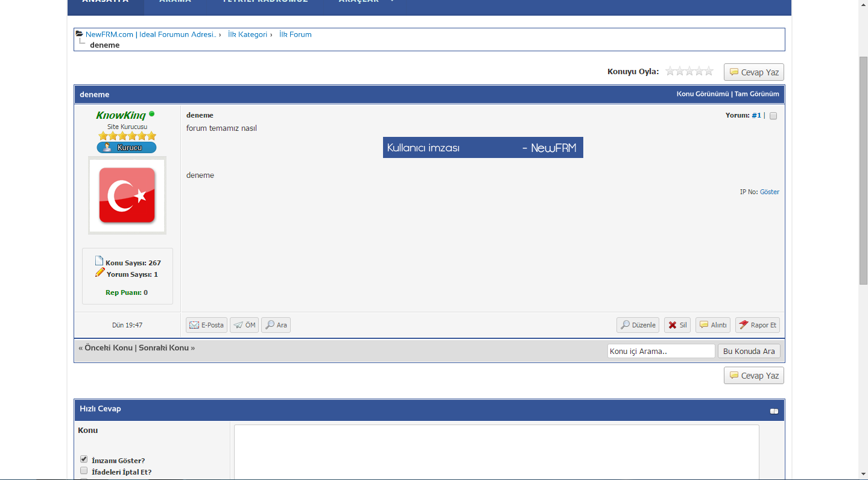Screen dimensions: 868x480
Task: Click the Ara magnifier button under post
Action: 276,325
